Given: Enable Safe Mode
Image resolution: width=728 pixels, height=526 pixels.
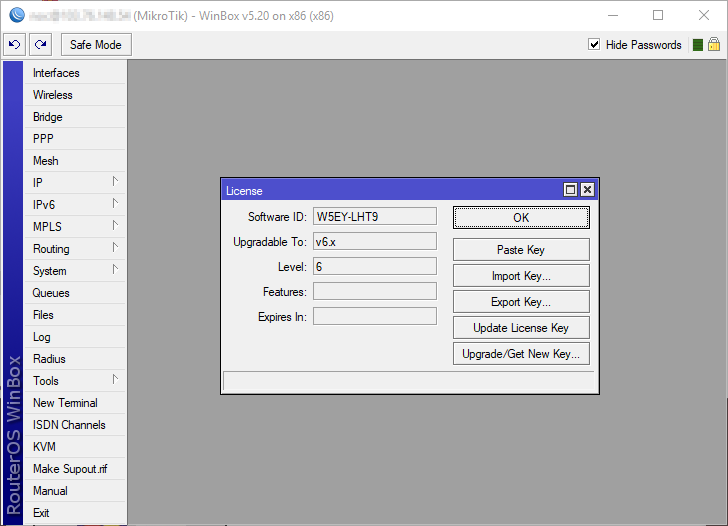Looking at the screenshot, I should point(96,45).
